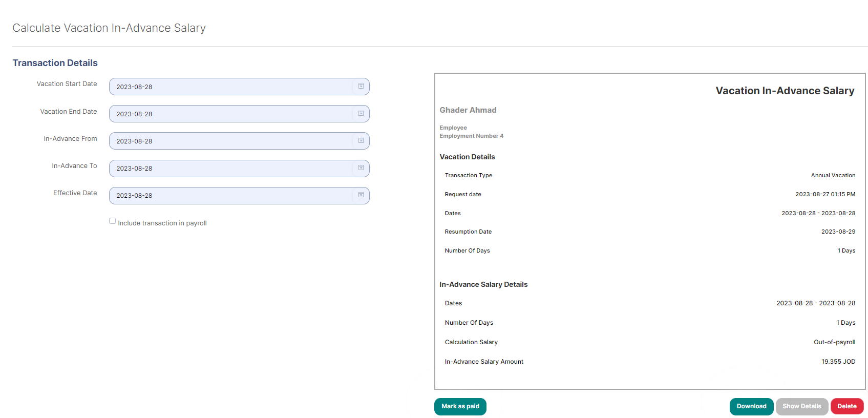Click the In-Advance From date field
868x418 pixels.
click(239, 141)
